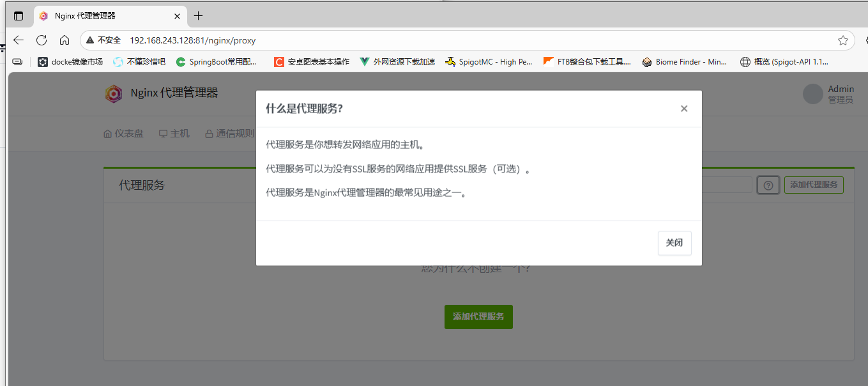
Task: Click the help question mark icon
Action: coord(768,185)
